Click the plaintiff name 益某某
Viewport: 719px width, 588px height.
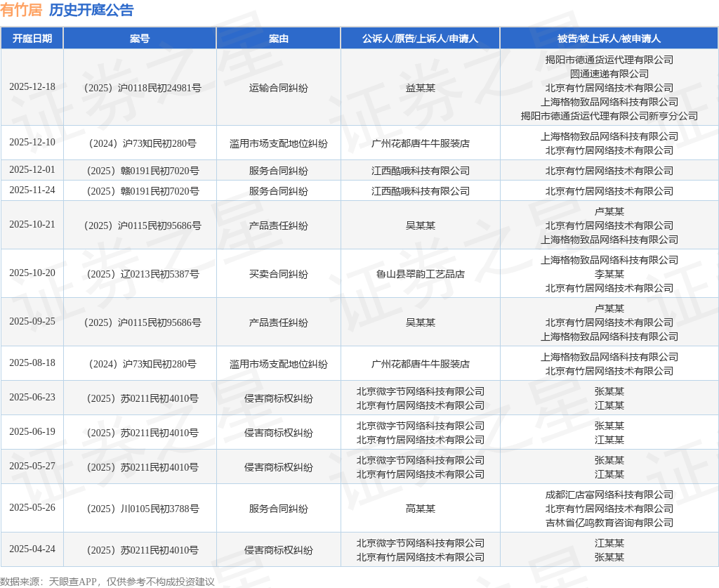click(420, 88)
